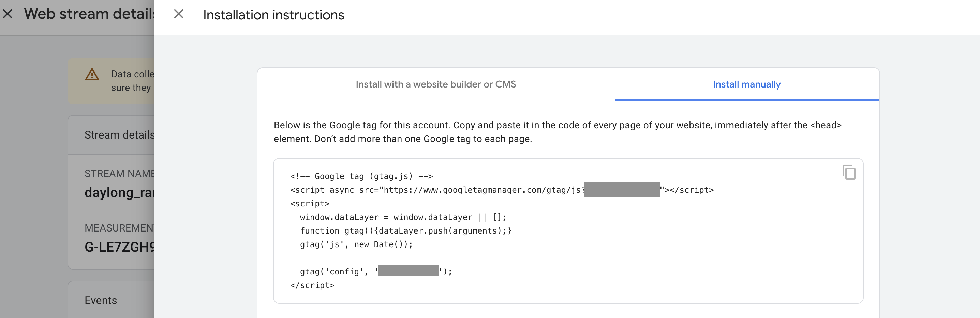Click the gtag('js', new Date()) line
Screen dimensions: 980x318
(356, 244)
